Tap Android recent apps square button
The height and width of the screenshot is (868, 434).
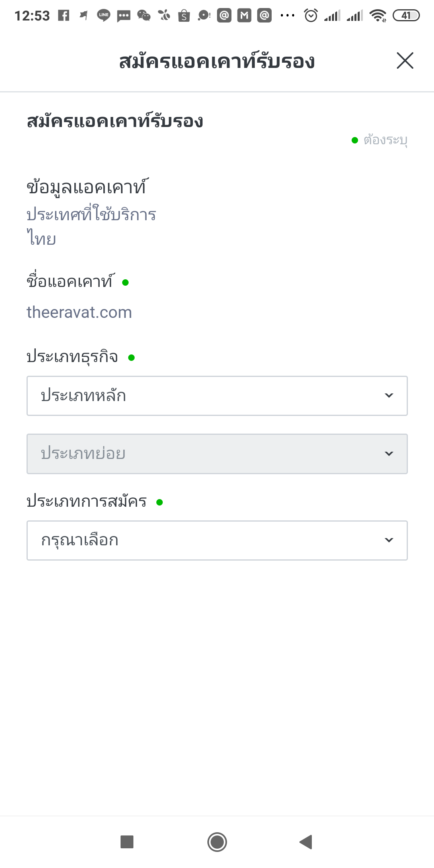click(127, 841)
